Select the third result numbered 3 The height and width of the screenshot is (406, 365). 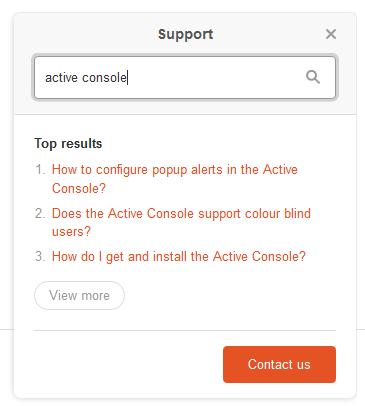click(179, 257)
